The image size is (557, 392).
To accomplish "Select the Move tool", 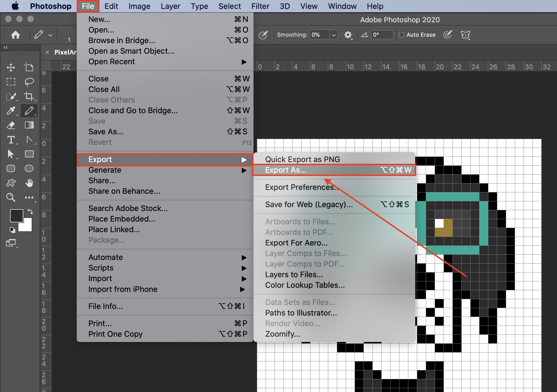I will pyautogui.click(x=11, y=68).
